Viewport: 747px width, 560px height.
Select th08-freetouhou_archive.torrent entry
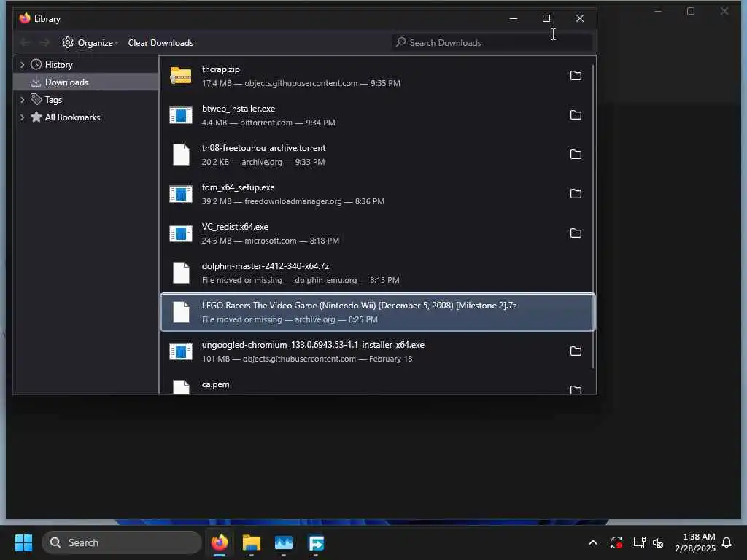[378, 155]
